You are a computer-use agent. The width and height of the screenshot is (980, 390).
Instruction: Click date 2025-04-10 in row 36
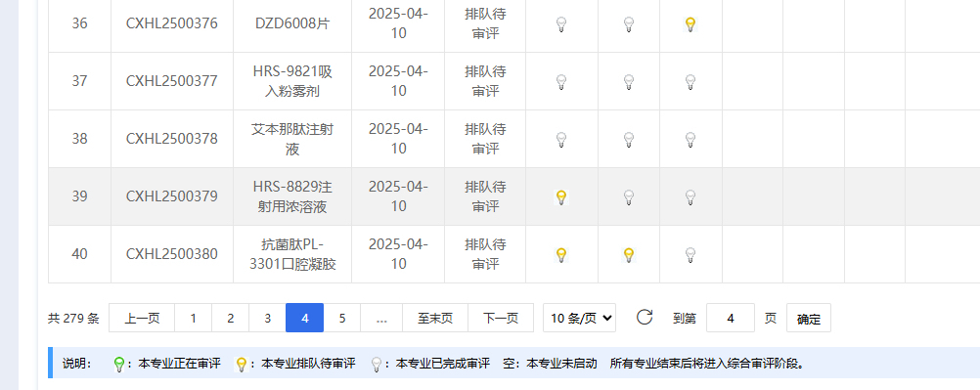click(x=398, y=23)
